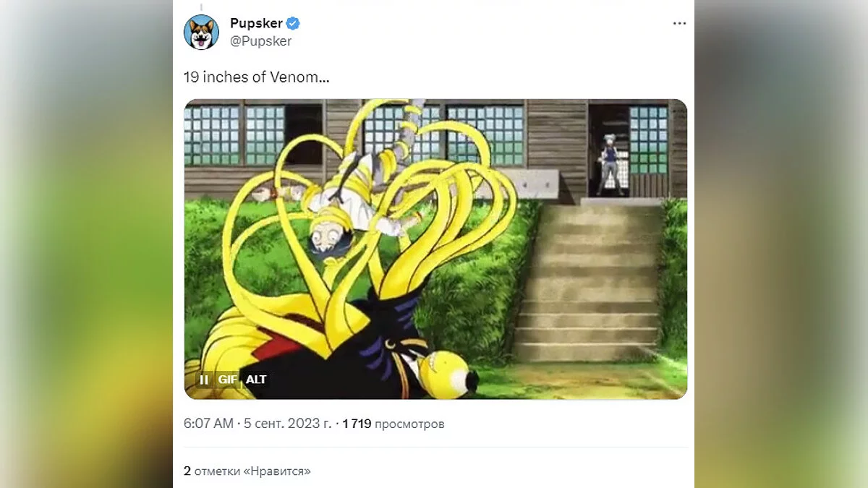Show the ALT image description
Screen dimensions: 868x488
click(x=256, y=380)
